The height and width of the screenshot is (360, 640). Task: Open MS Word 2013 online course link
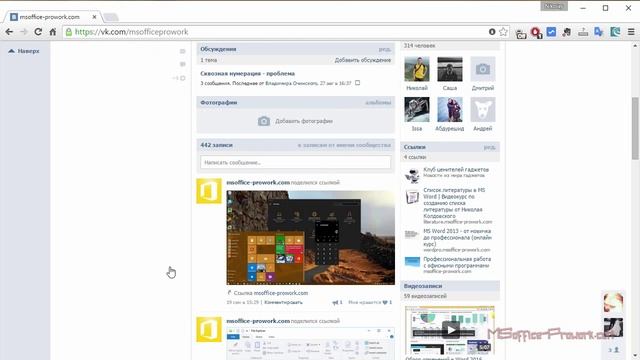457,237
